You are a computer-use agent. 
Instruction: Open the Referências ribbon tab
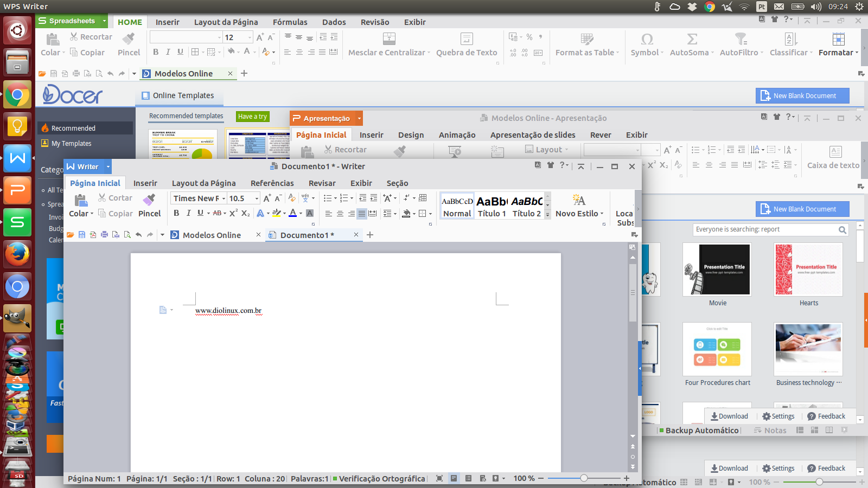[x=272, y=183]
